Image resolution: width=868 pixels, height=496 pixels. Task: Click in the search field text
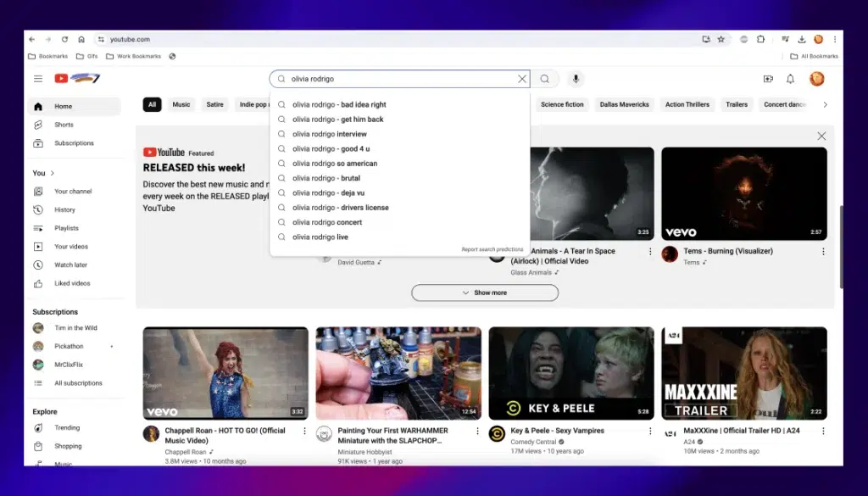[x=313, y=79]
